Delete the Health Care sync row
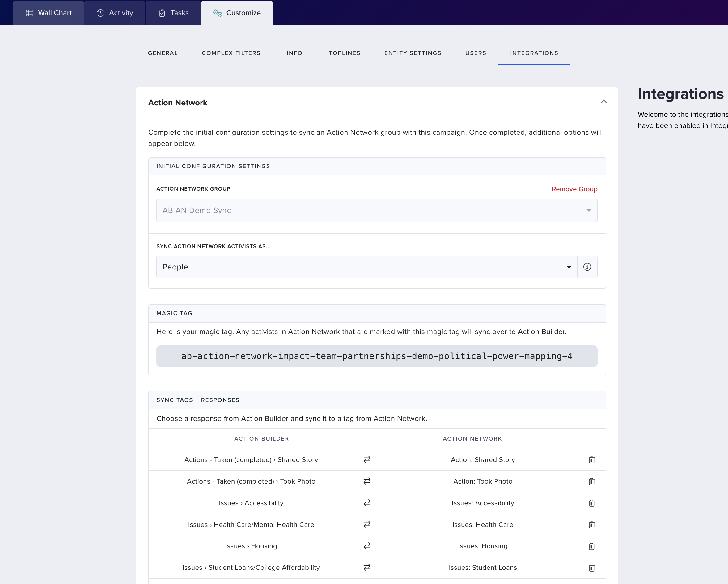Screen dimensions: 728x584 (592, 525)
